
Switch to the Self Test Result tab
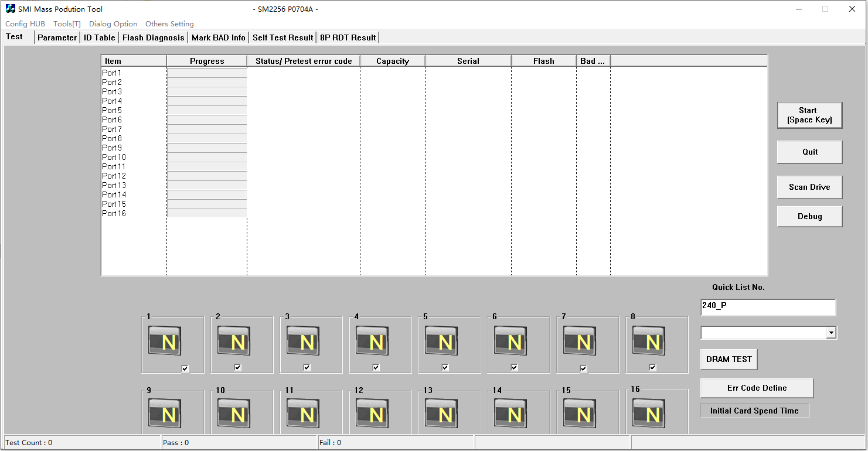283,37
